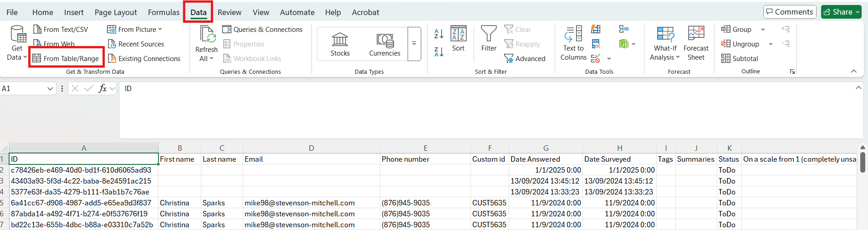Screen dimensions: 868x230
Task: Select the column D header
Action: pyautogui.click(x=311, y=148)
